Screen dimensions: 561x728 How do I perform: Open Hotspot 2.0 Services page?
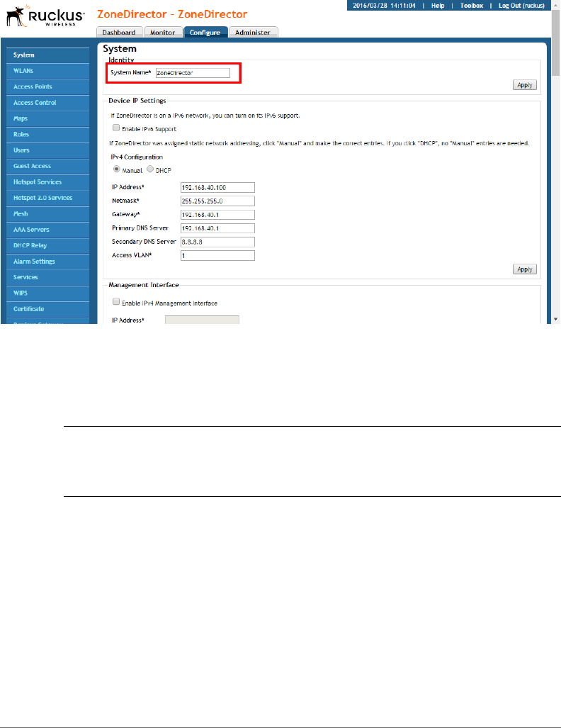point(47,198)
